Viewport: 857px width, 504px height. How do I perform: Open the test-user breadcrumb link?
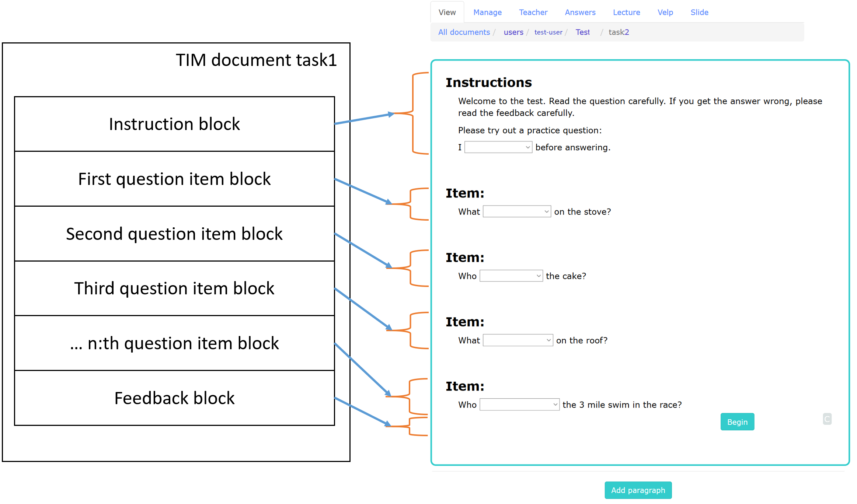tap(548, 32)
